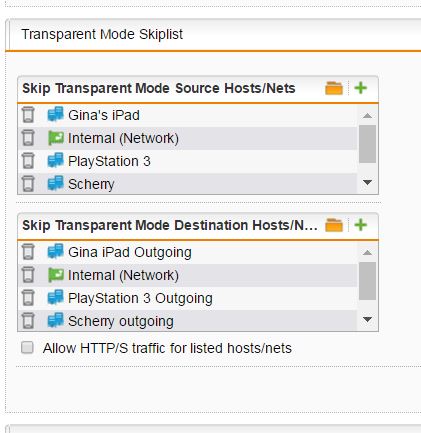Remove PlayStation 3 source entry via trash icon
Image resolution: width=421 pixels, height=433 pixels.
click(28, 161)
